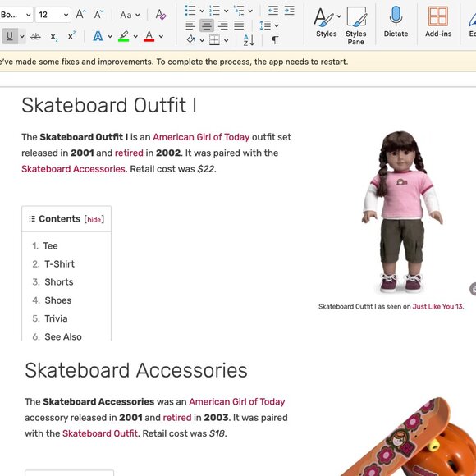Viewport: 476px width, 476px height.
Task: Apply green text highlight color
Action: [124, 36]
